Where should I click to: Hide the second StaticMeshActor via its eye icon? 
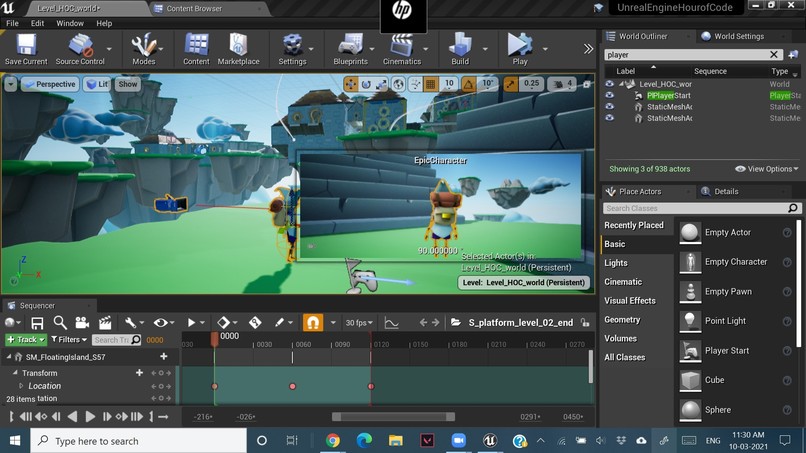tap(610, 118)
